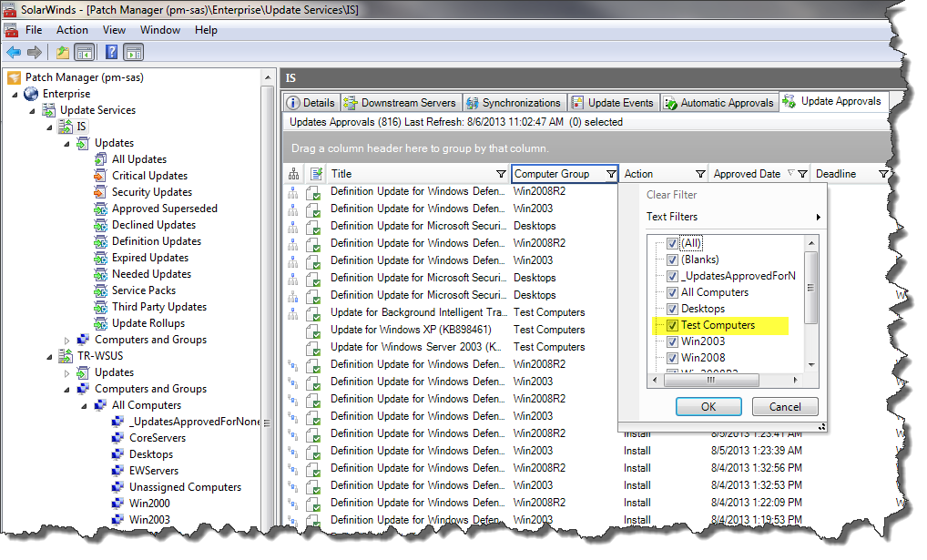927x560 pixels.
Task: Click the Computer Group column header
Action: pyautogui.click(x=552, y=174)
